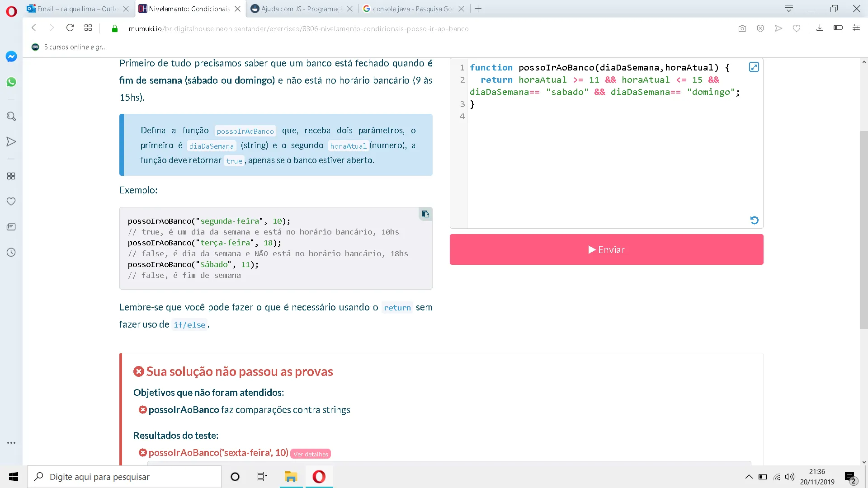Open Messenger in the Opera sidebar
This screenshot has width=868, height=488.
(11, 56)
